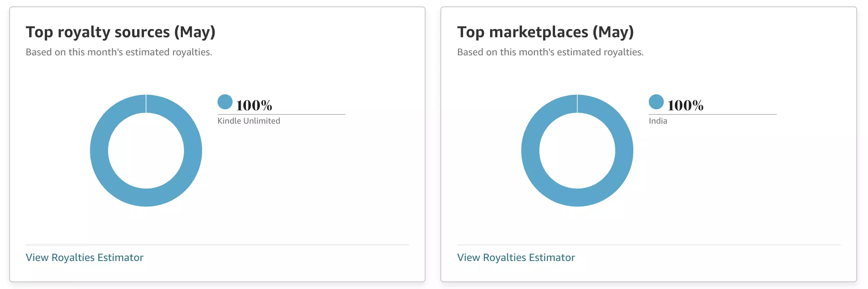Image resolution: width=868 pixels, height=289 pixels.
Task: Click the top seam of royalty sources donut
Action: coord(146,104)
